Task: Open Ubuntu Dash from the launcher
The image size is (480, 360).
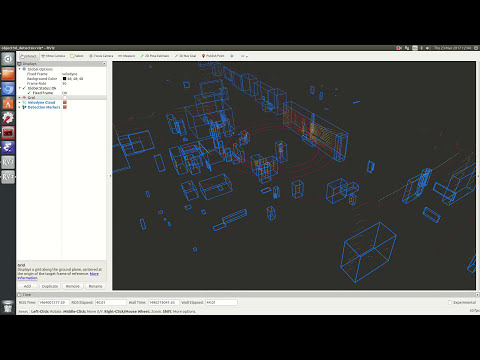Action: coord(8,59)
